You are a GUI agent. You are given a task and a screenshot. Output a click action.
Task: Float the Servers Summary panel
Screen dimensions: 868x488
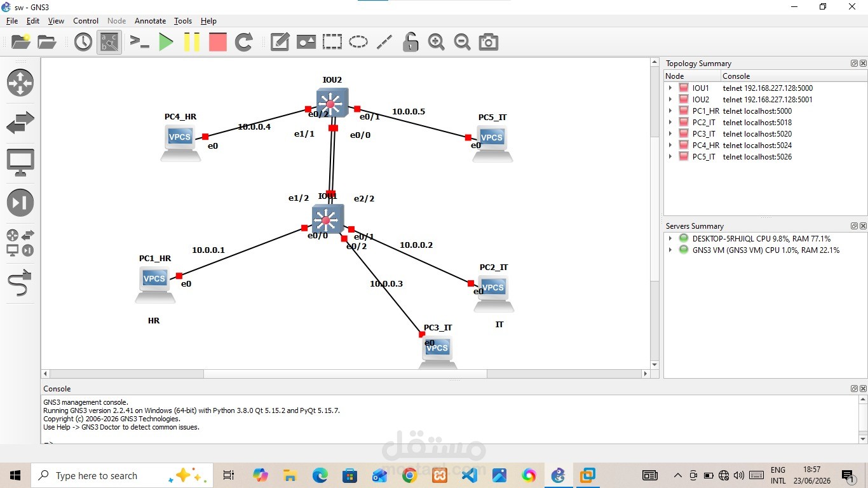pyautogui.click(x=855, y=226)
